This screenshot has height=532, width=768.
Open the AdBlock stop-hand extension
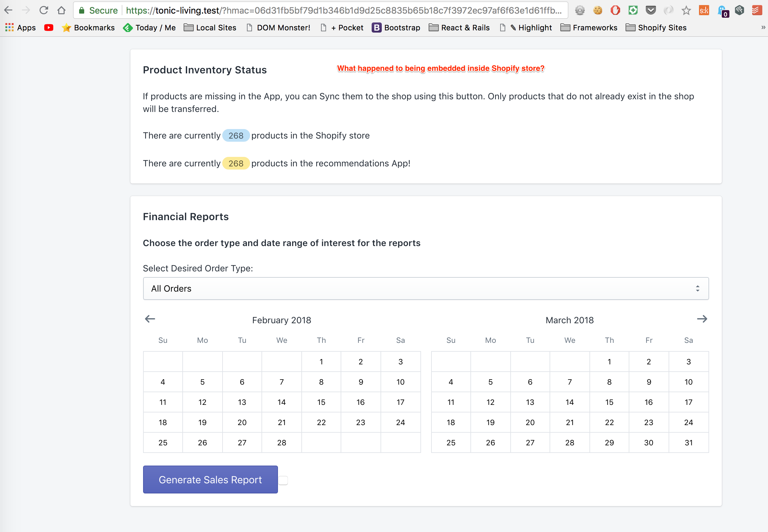pyautogui.click(x=615, y=10)
